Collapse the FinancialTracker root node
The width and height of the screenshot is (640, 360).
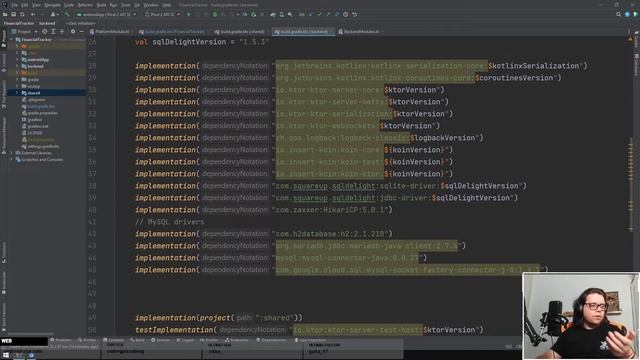click(x=11, y=40)
